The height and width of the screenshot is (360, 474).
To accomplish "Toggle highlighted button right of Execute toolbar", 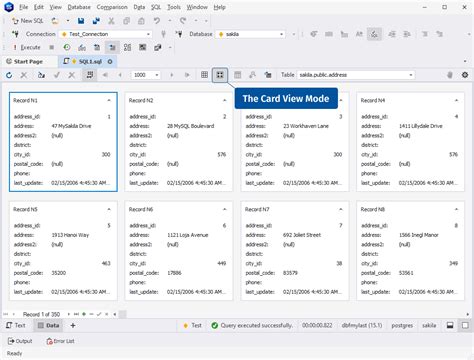I will (112, 47).
